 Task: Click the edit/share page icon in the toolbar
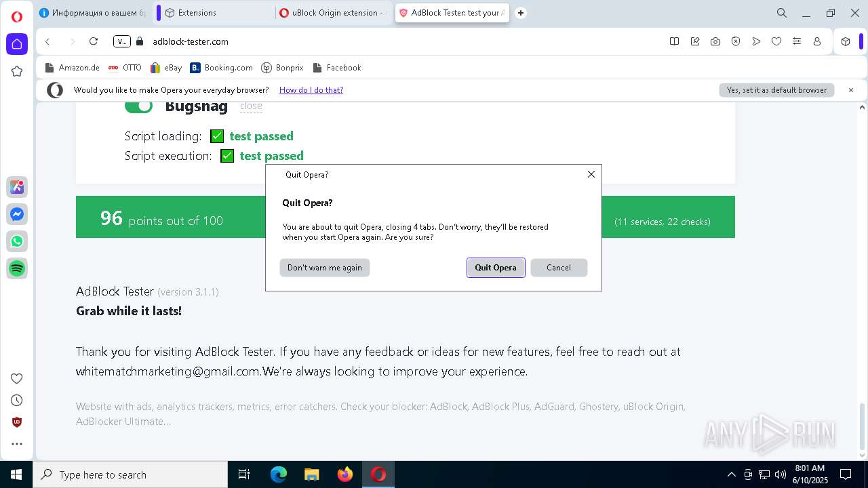(x=695, y=41)
